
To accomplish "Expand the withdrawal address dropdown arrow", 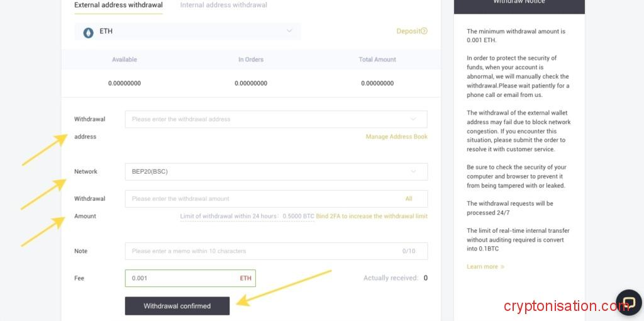I will click(413, 119).
